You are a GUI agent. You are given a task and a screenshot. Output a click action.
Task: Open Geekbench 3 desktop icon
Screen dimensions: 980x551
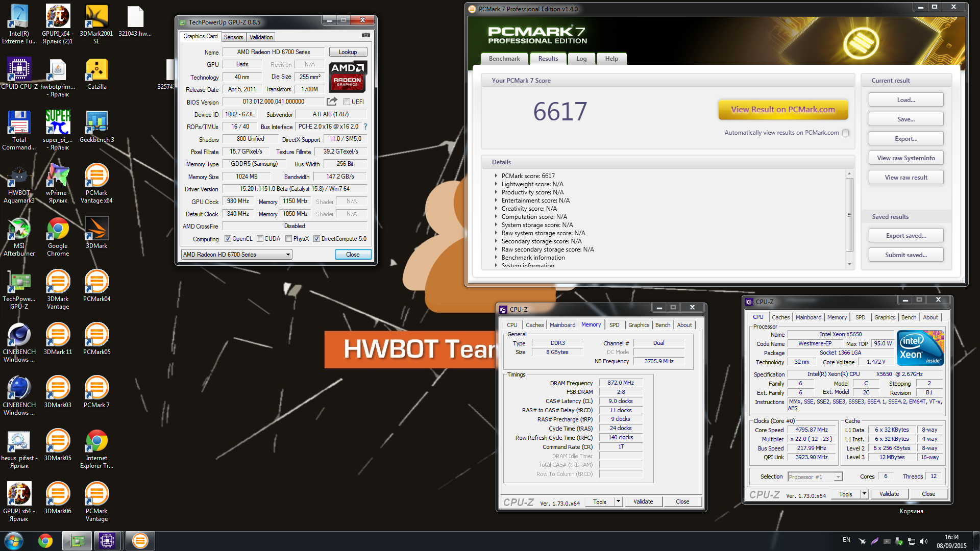coord(96,126)
